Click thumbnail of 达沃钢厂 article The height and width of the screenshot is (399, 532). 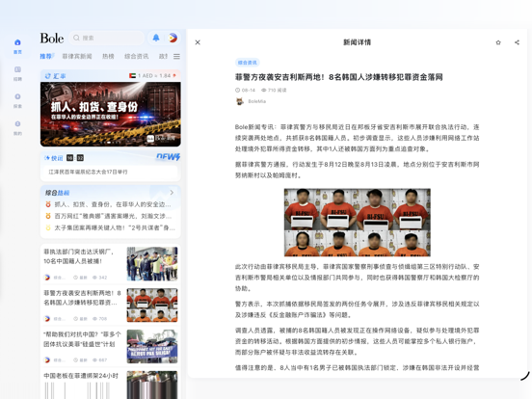(x=152, y=264)
